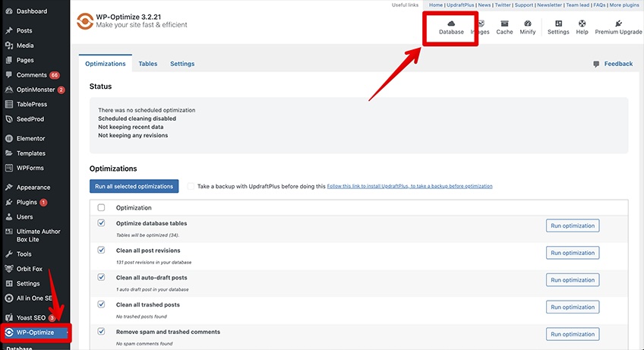644x350 pixels.
Task: Switch to the Optimizations tab
Action: point(105,64)
